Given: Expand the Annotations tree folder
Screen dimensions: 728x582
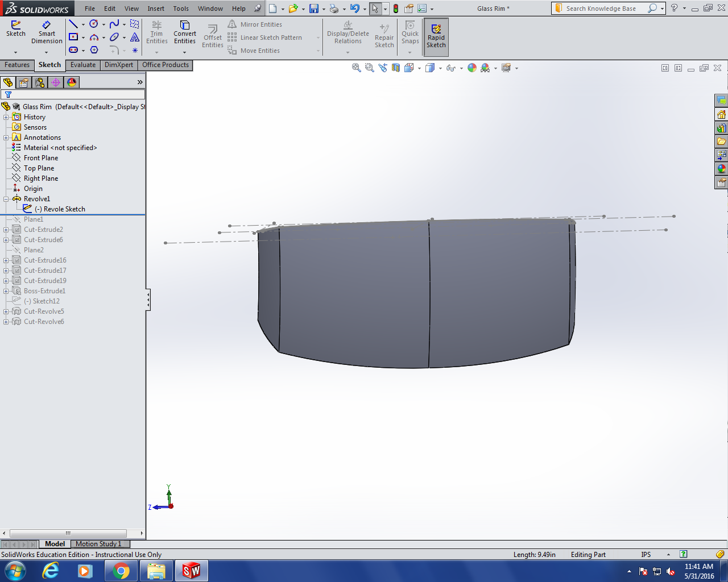Looking at the screenshot, I should point(6,138).
